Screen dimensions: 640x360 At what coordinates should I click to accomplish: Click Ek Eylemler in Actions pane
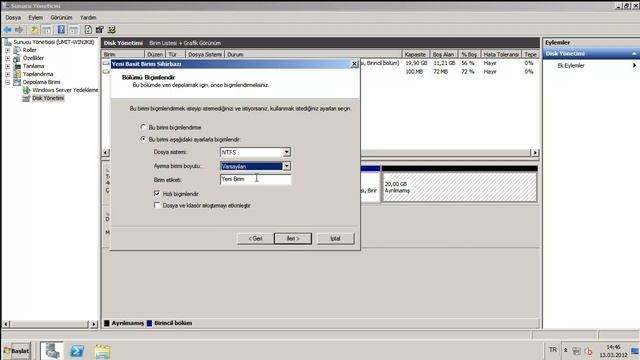[x=571, y=65]
